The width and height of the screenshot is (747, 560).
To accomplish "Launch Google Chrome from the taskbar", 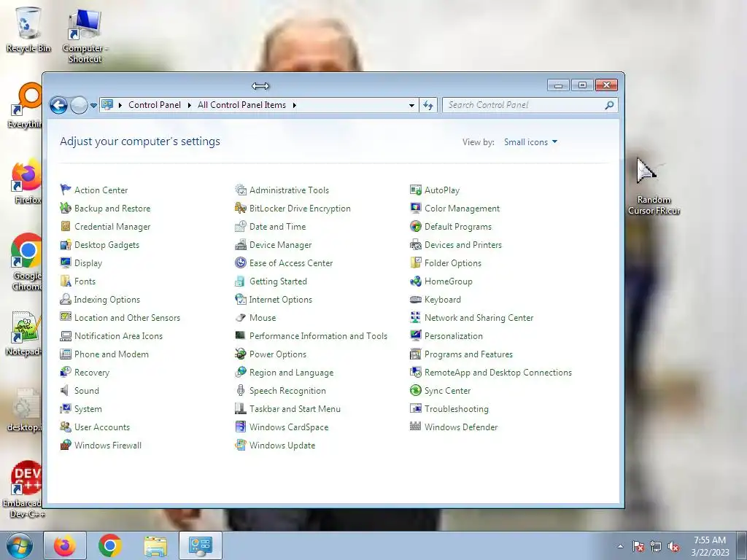I will coord(110,545).
